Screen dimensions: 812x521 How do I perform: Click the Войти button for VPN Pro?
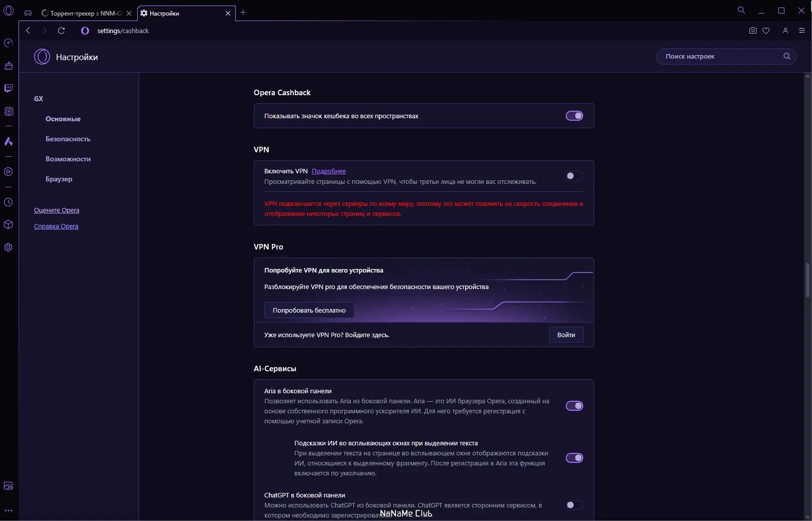566,335
